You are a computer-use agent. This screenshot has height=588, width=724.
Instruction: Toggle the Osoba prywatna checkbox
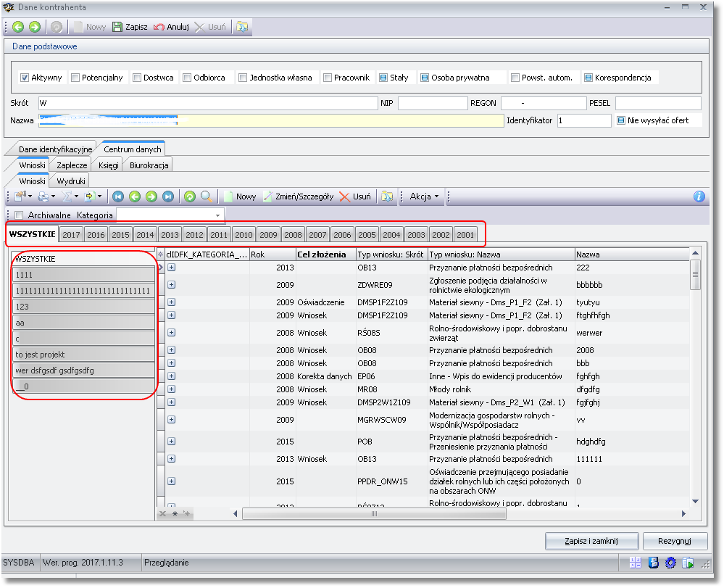[425, 78]
